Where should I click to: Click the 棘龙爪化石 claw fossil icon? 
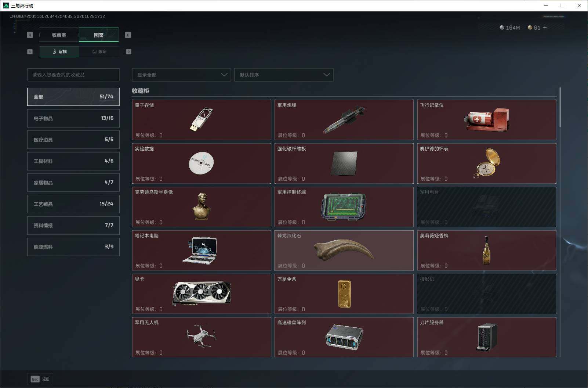tap(344, 249)
